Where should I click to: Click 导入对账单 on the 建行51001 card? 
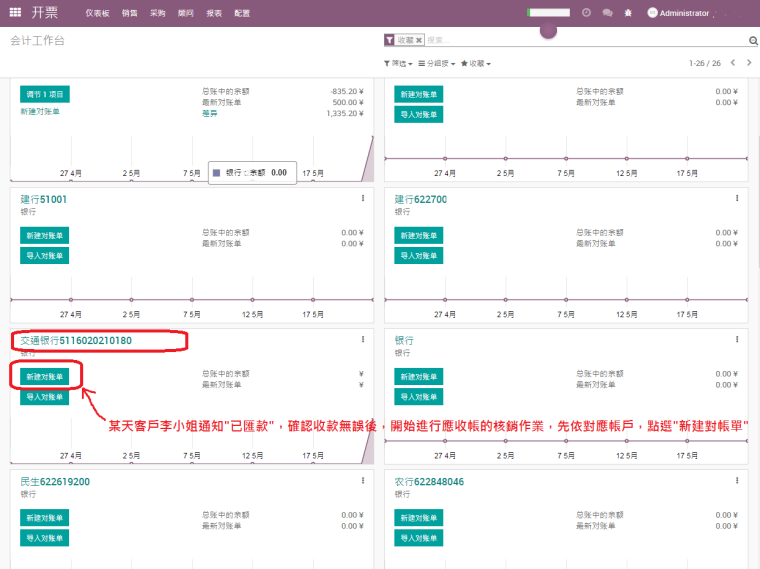pyautogui.click(x=45, y=255)
